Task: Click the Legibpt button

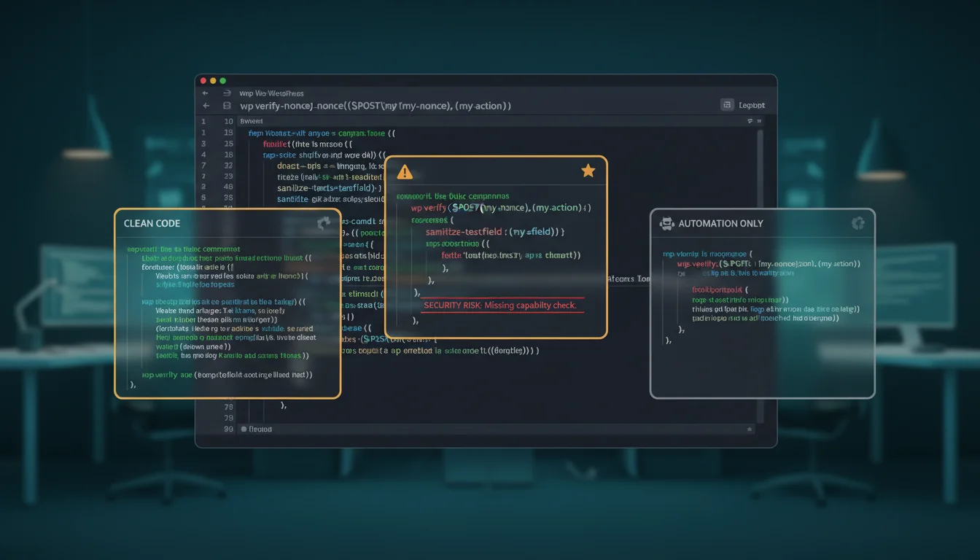Action: pyautogui.click(x=752, y=106)
